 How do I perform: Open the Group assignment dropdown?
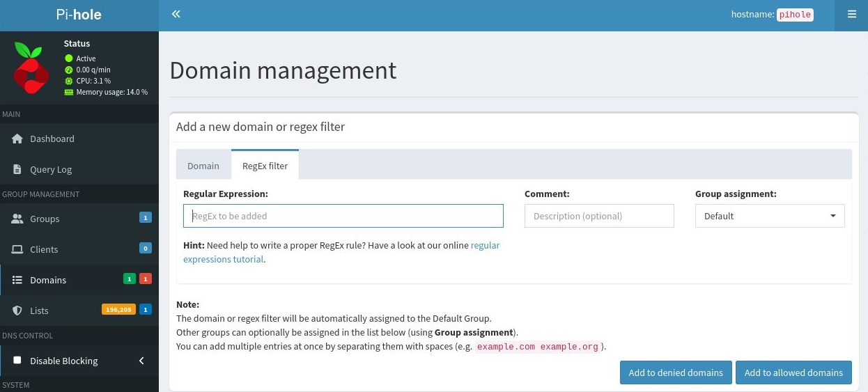point(770,216)
